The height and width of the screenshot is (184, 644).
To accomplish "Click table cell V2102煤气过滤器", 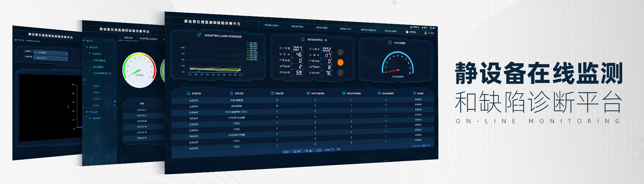I will [236, 118].
